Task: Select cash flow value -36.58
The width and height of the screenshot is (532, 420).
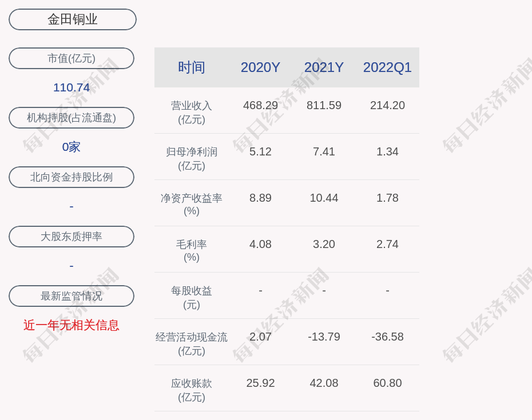Action: point(387,337)
